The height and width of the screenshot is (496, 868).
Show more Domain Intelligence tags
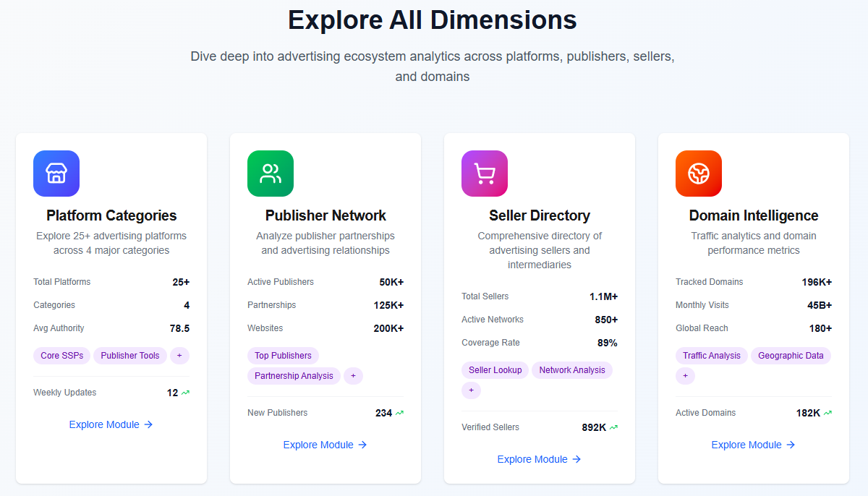tap(685, 375)
